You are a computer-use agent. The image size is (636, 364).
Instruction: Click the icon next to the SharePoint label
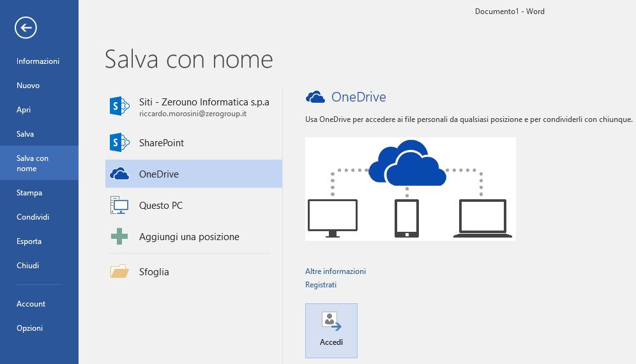point(119,142)
